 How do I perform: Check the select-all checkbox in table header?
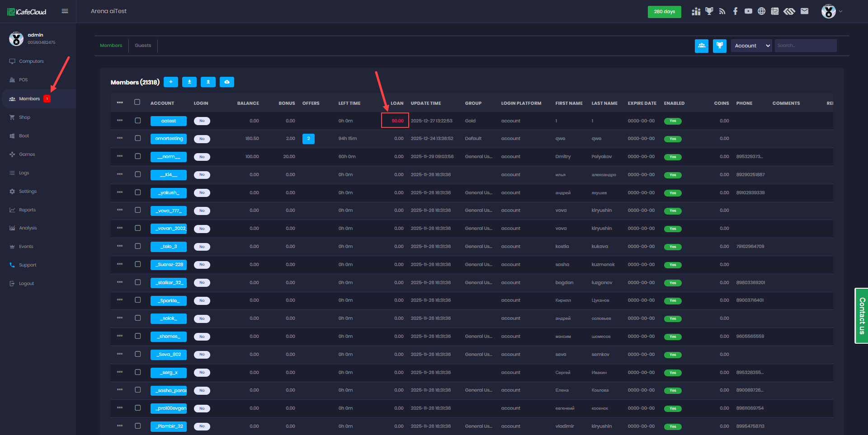(137, 103)
